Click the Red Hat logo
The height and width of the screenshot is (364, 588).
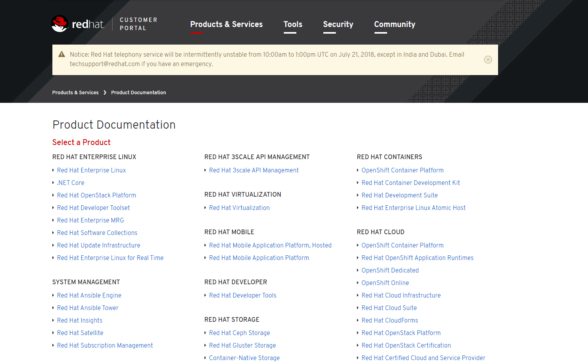[x=78, y=24]
